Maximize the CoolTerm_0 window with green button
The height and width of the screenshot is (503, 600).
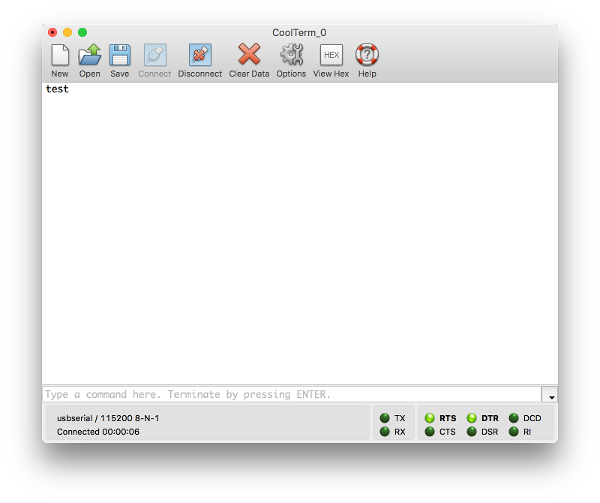click(82, 33)
